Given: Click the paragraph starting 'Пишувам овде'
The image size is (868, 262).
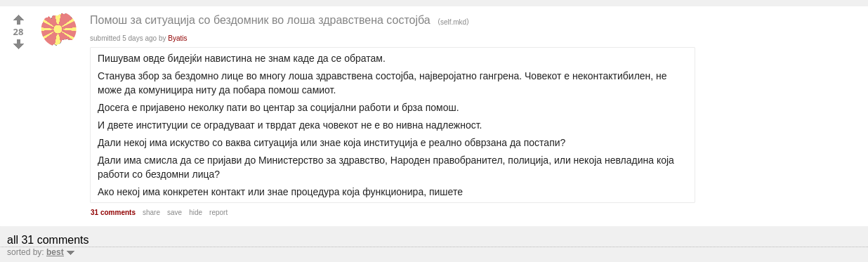Looking at the screenshot, I should point(242,58).
